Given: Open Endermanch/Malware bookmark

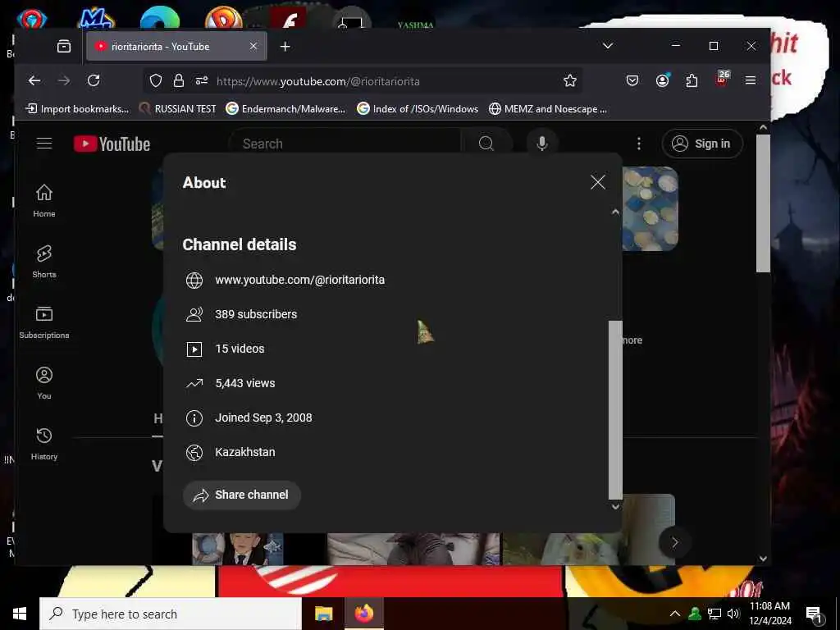Looking at the screenshot, I should [285, 109].
